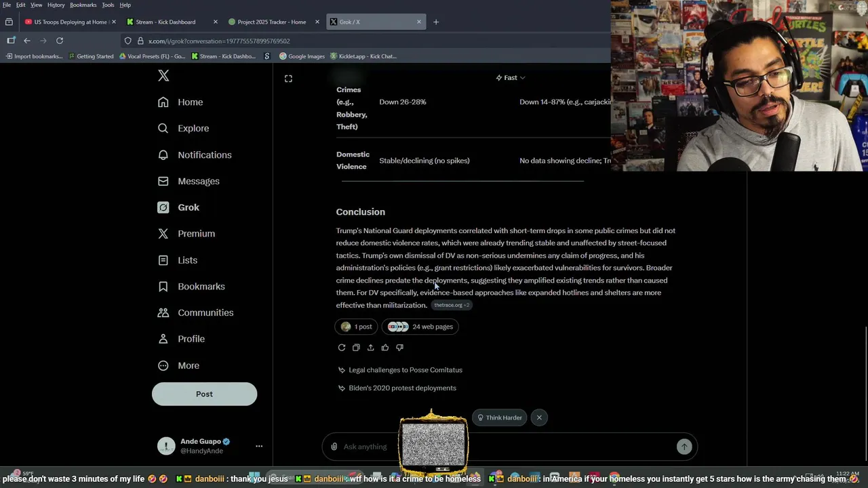Screen dimensions: 868x488
Task: Open account menu three dots
Action: (x=258, y=446)
